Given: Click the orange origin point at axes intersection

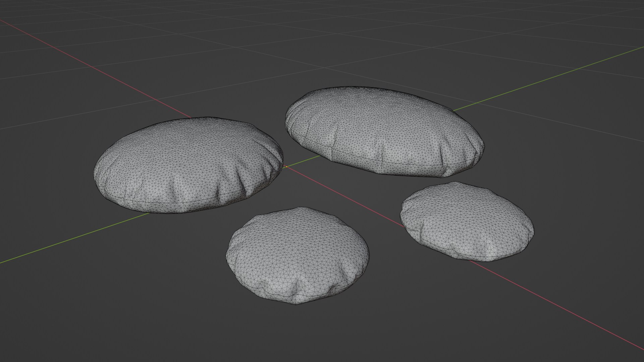Looking at the screenshot, I should pyautogui.click(x=286, y=167).
